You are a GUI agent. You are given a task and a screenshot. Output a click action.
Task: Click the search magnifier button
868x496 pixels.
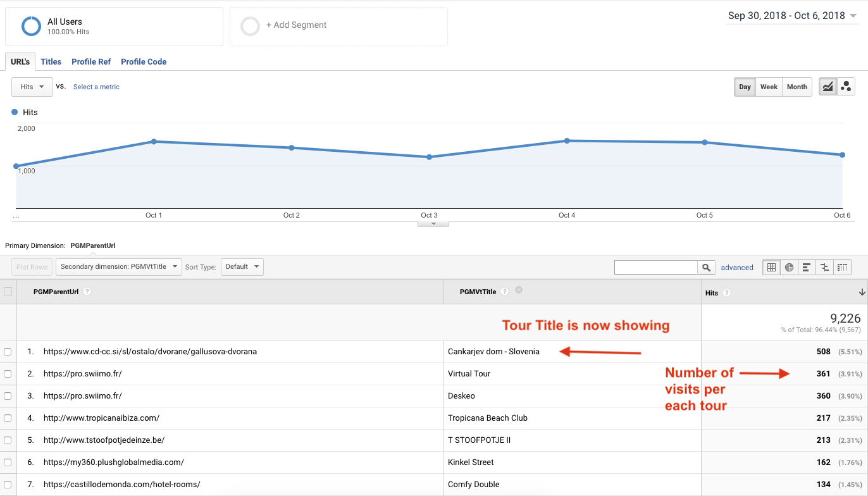[x=707, y=267]
